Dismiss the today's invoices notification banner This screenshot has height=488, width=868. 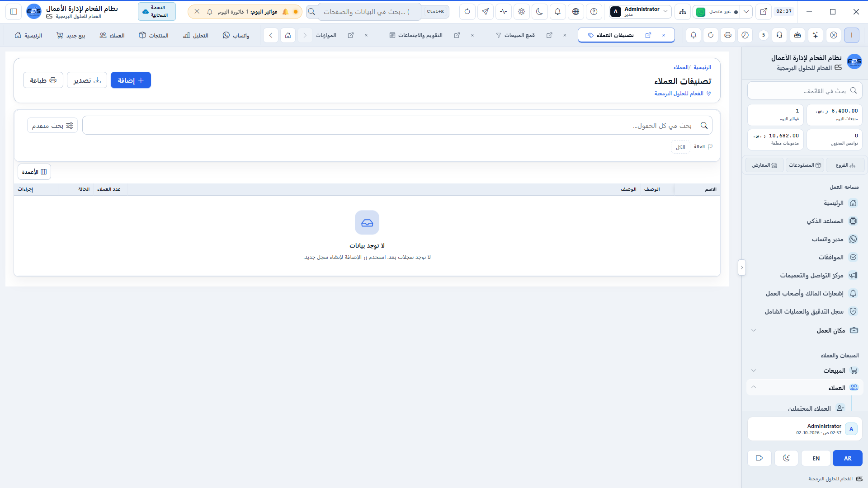coord(197,12)
